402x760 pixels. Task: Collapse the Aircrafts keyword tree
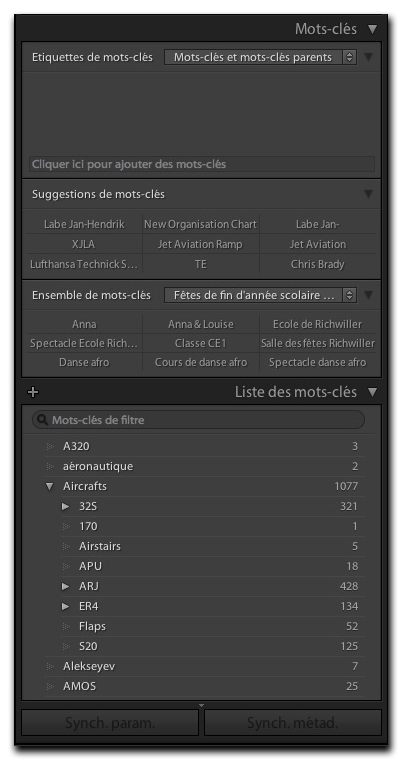(49, 487)
